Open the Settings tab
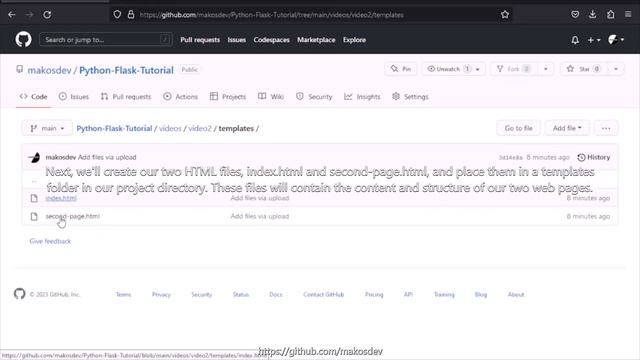 (x=410, y=97)
